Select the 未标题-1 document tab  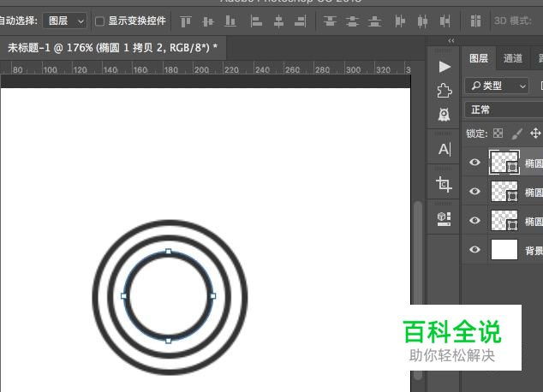(x=112, y=48)
